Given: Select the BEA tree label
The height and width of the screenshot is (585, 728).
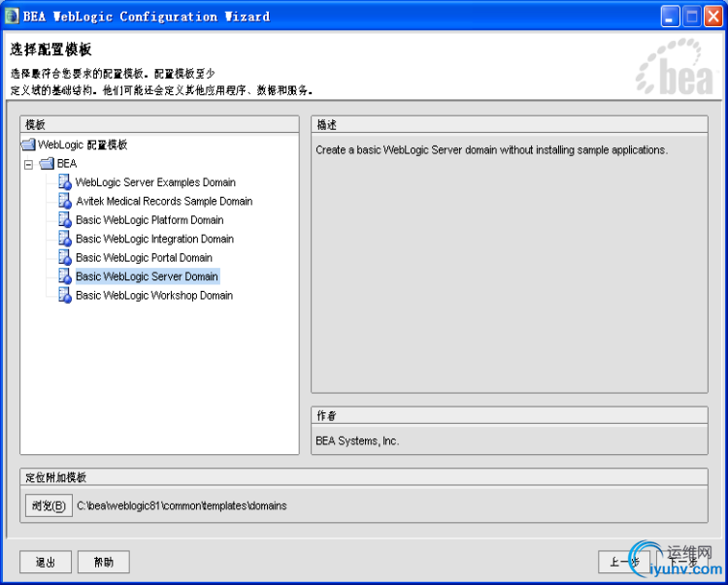Looking at the screenshot, I should pyautogui.click(x=67, y=163).
